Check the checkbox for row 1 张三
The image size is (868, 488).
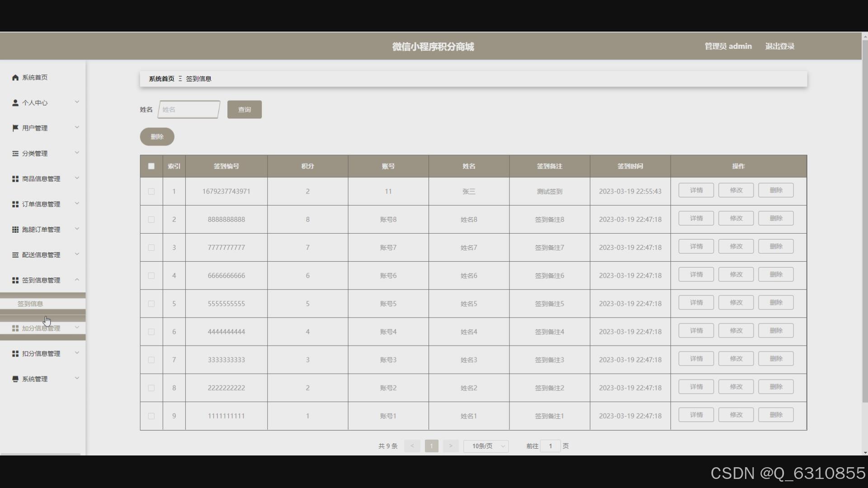click(151, 192)
